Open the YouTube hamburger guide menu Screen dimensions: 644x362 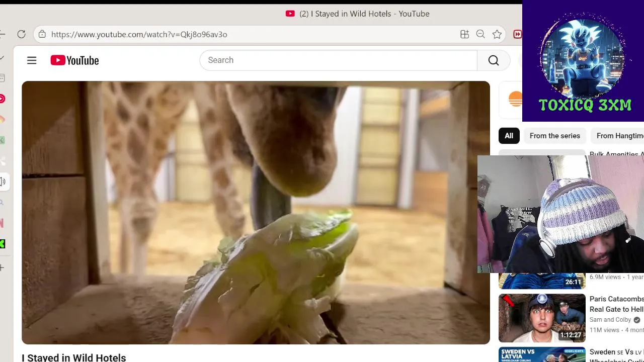[32, 60]
